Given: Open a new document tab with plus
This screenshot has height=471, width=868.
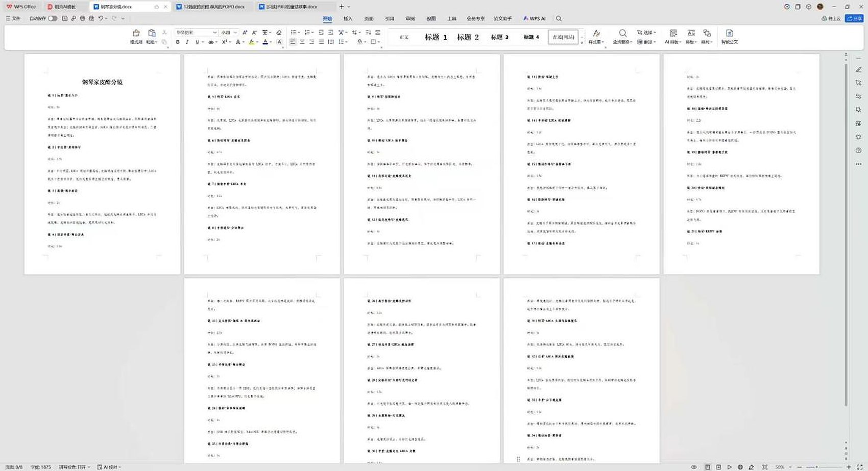Looking at the screenshot, I should pyautogui.click(x=342, y=7).
